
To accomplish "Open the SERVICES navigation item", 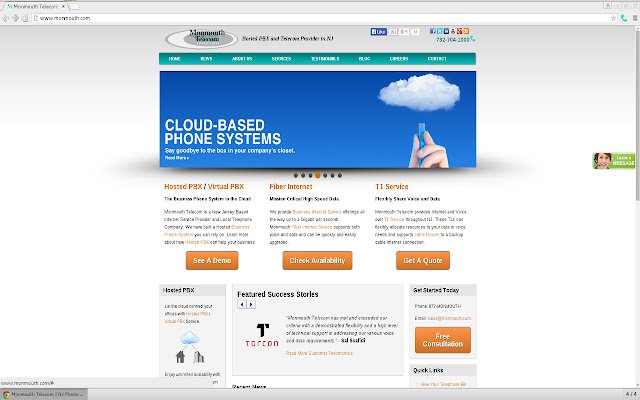I will pyautogui.click(x=281, y=59).
